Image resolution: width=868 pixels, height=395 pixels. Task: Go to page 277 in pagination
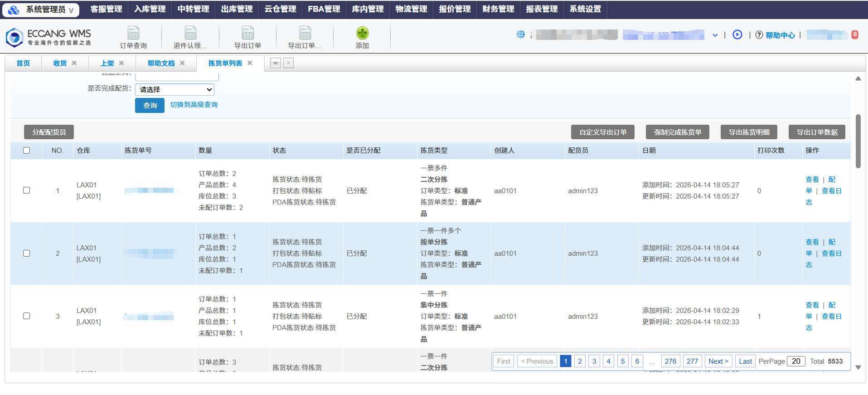tap(692, 361)
